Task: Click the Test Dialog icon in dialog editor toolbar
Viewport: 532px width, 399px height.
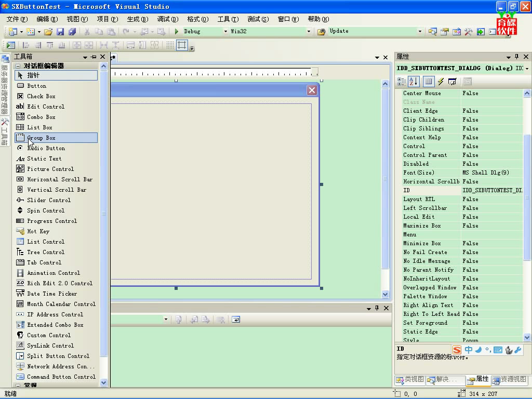Action: [x=10, y=45]
